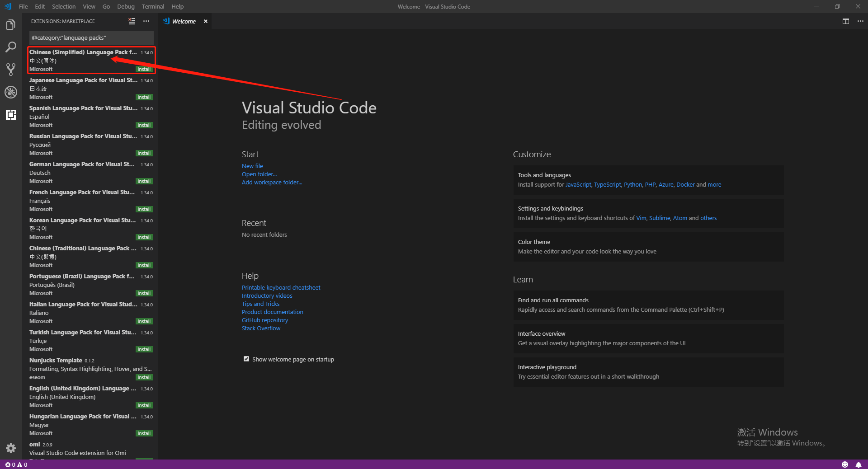Install Japanese Language Pack
This screenshot has height=469, width=868.
[144, 97]
